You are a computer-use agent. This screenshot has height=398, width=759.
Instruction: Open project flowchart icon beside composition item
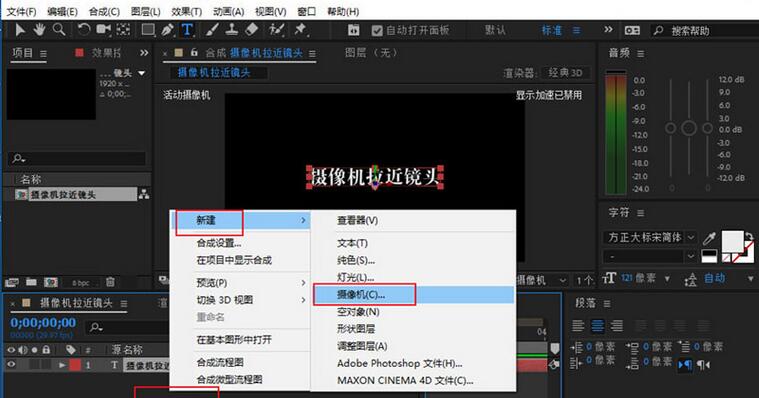click(x=144, y=194)
